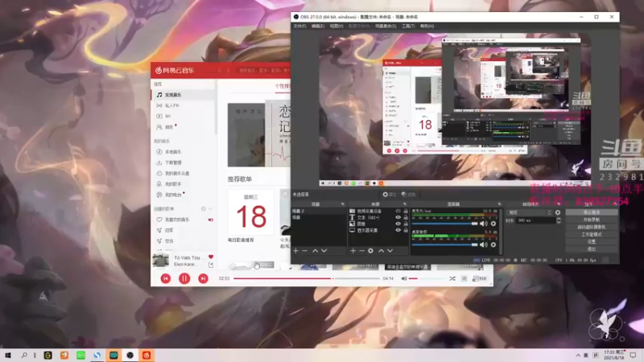The image size is (644, 362).
Task: Click 工作室模式 in OBS controls
Action: tap(592, 234)
